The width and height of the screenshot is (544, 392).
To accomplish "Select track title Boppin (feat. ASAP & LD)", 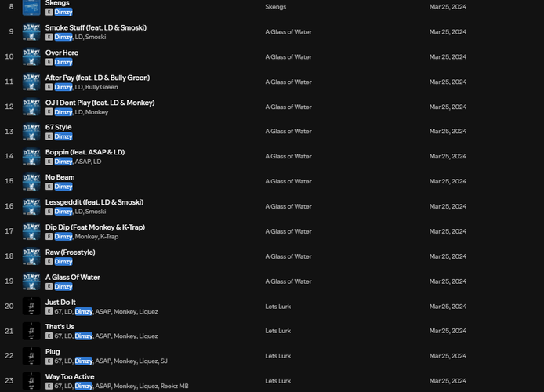I will pos(85,152).
